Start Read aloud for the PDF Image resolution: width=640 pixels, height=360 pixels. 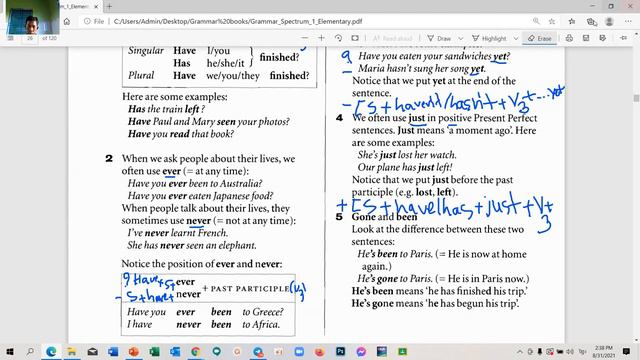click(392, 38)
